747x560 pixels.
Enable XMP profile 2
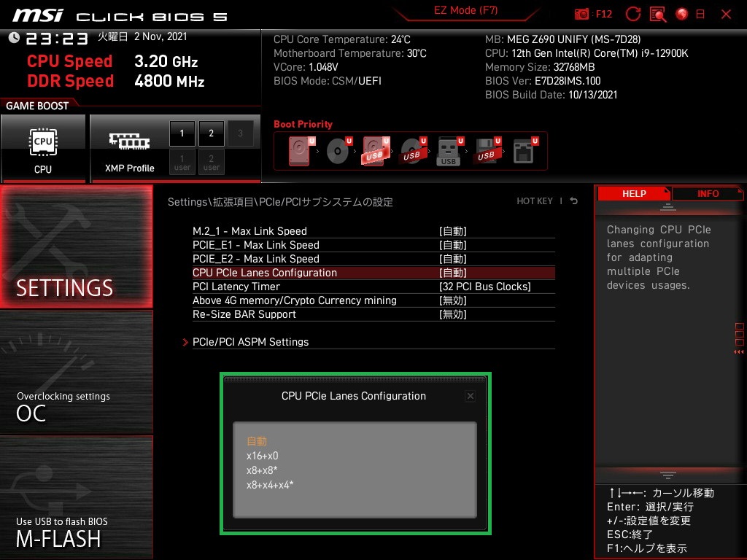pos(211,133)
